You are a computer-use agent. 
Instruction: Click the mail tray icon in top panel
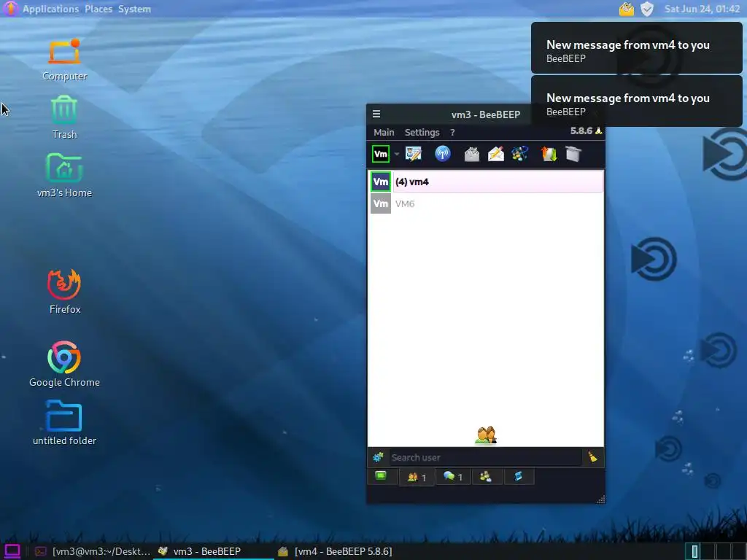coord(627,9)
